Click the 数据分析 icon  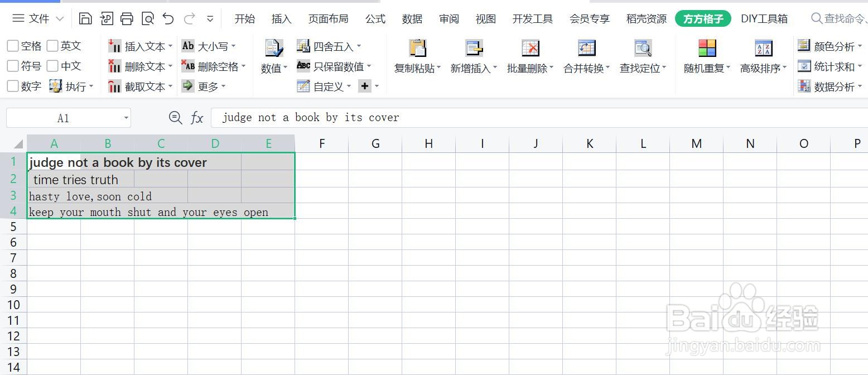tap(804, 86)
